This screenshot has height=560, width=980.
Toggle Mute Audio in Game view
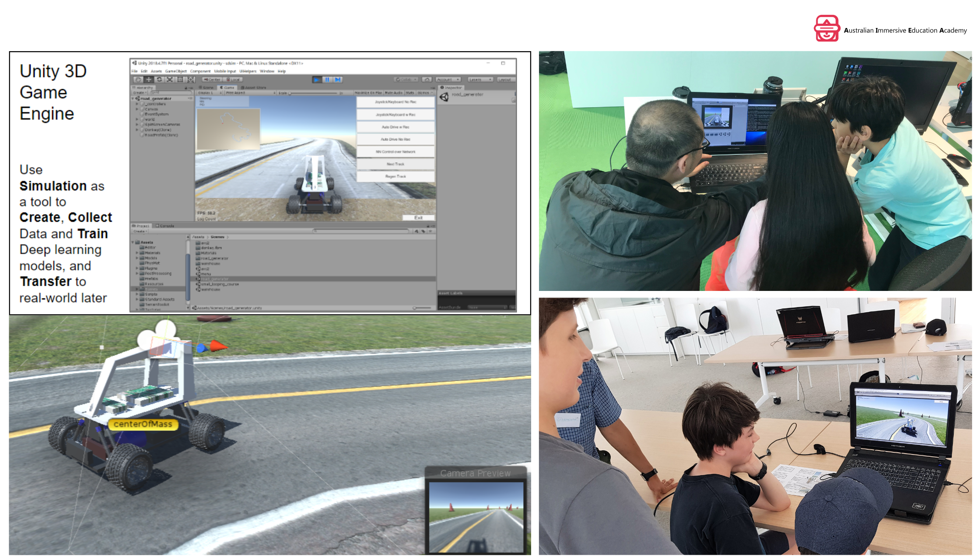pyautogui.click(x=394, y=93)
